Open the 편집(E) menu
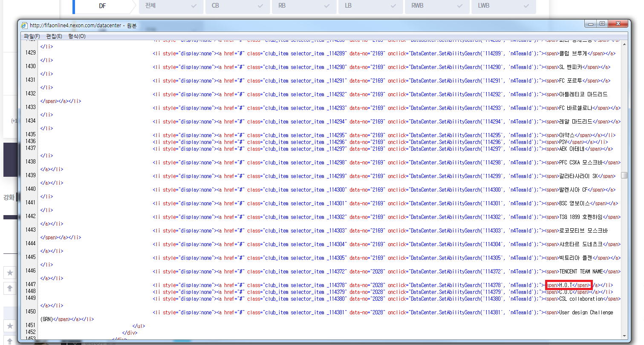The image size is (644, 345). [54, 36]
